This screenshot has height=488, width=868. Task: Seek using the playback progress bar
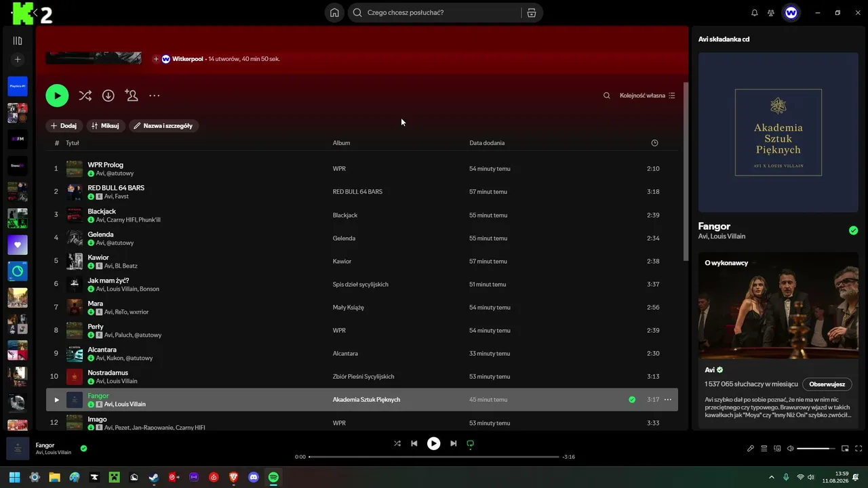coord(434,457)
